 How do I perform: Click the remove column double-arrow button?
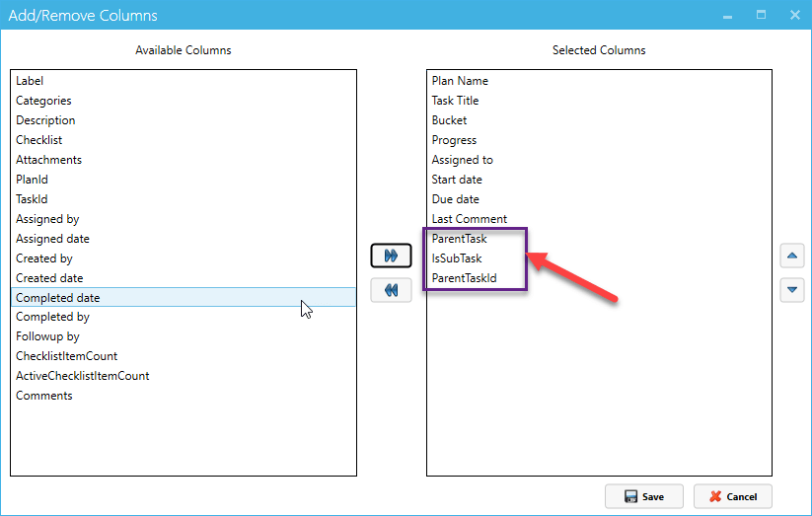tap(391, 290)
